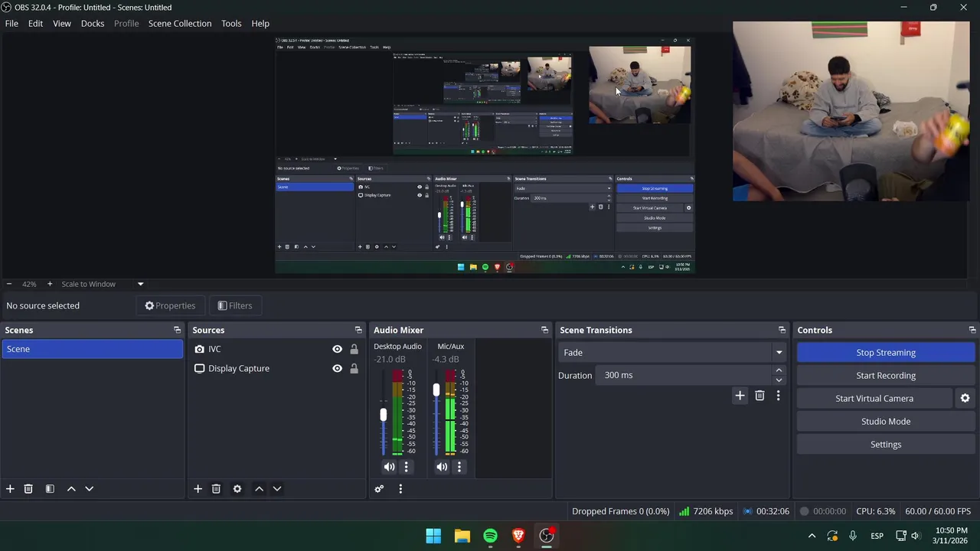The image size is (980, 551).
Task: Open advanced audio properties gear icon
Action: coord(379,488)
